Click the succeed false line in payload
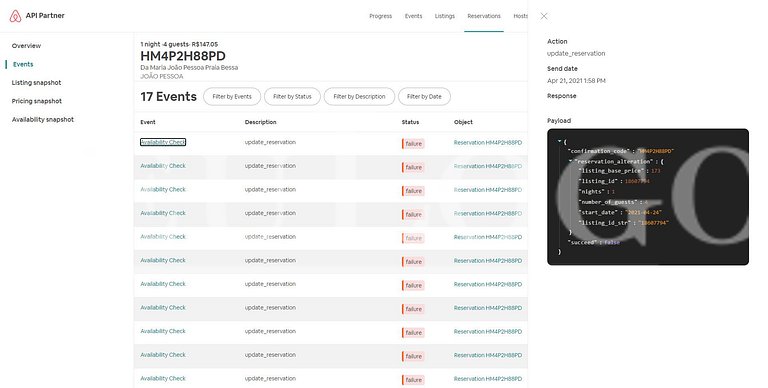768x388 pixels. 594,242
